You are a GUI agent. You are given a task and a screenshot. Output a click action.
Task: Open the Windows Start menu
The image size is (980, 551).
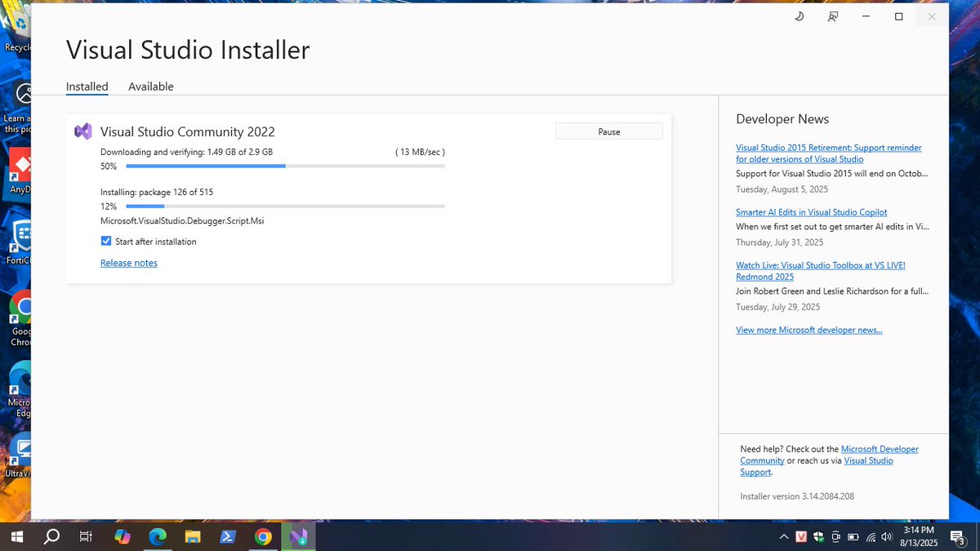(x=16, y=536)
